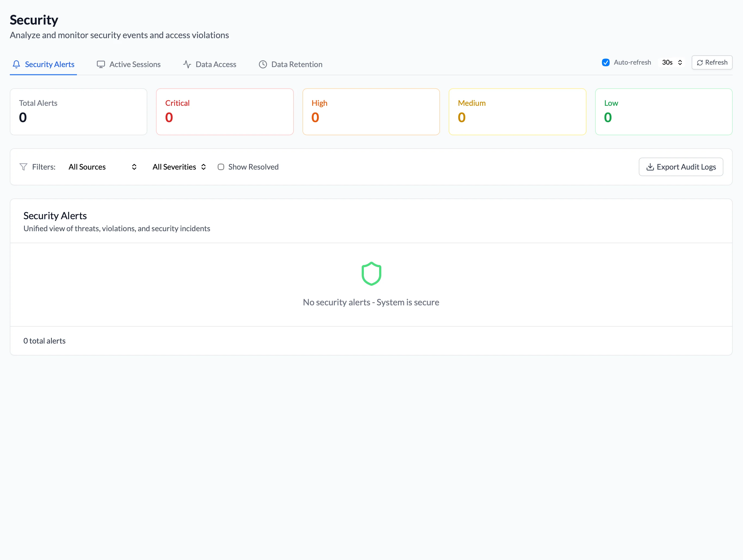Click the activity waveform icon for Data Access
743x560 pixels.
(x=187, y=64)
